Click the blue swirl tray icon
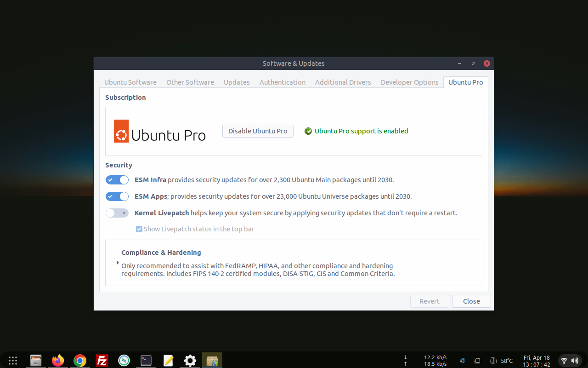The width and height of the screenshot is (588, 368). (463, 361)
